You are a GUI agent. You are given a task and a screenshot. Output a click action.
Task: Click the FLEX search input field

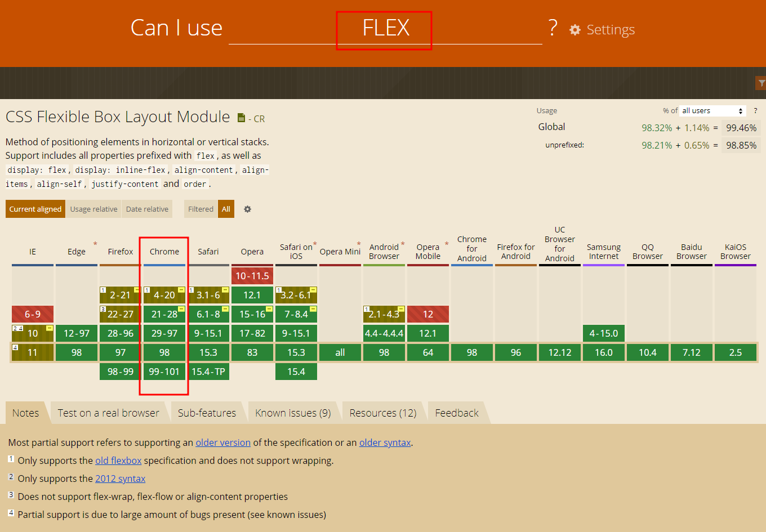pos(385,28)
